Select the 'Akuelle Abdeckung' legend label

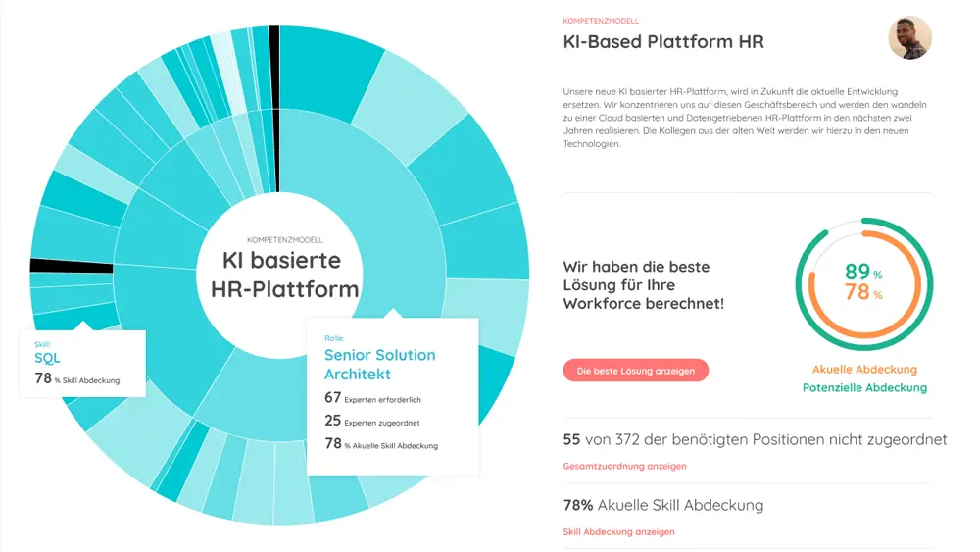[864, 370]
